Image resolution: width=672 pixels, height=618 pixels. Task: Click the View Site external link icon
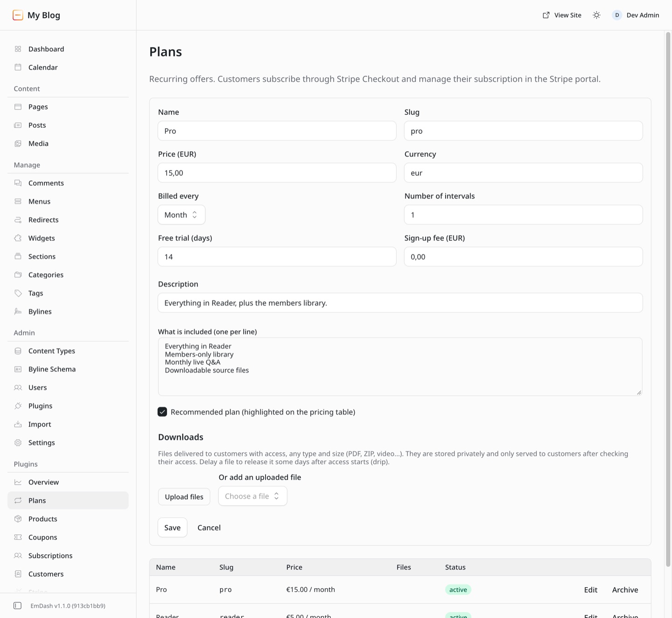pos(546,15)
